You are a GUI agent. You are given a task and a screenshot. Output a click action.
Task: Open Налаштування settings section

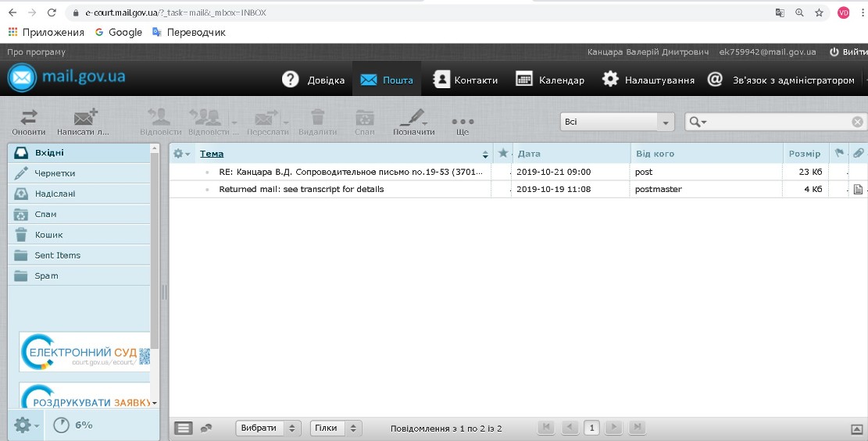(648, 80)
